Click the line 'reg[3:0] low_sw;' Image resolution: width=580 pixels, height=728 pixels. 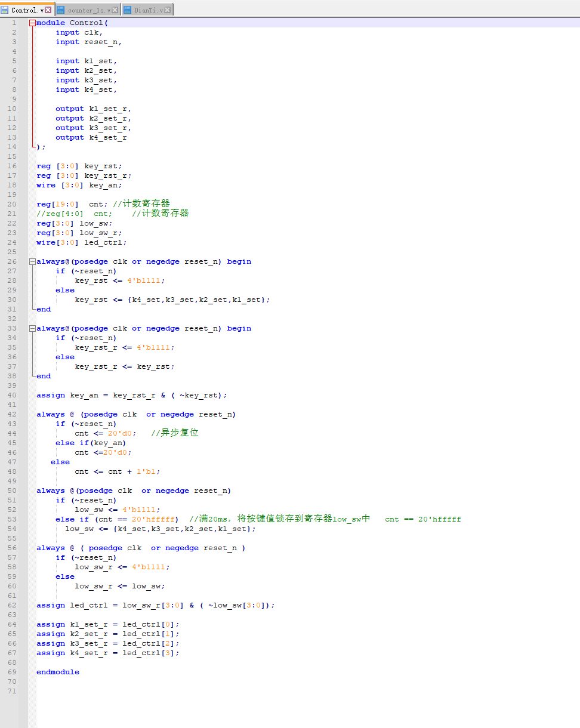click(75, 223)
